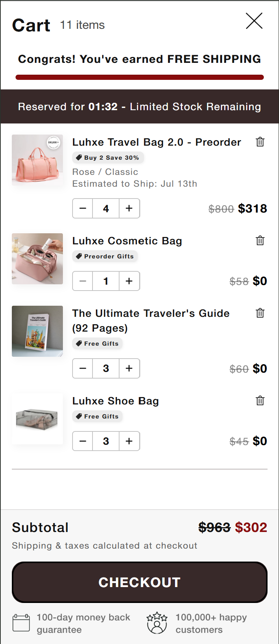Image resolution: width=279 pixels, height=644 pixels.
Task: Decrease Traveler's Guide quantity
Action: pyautogui.click(x=83, y=368)
